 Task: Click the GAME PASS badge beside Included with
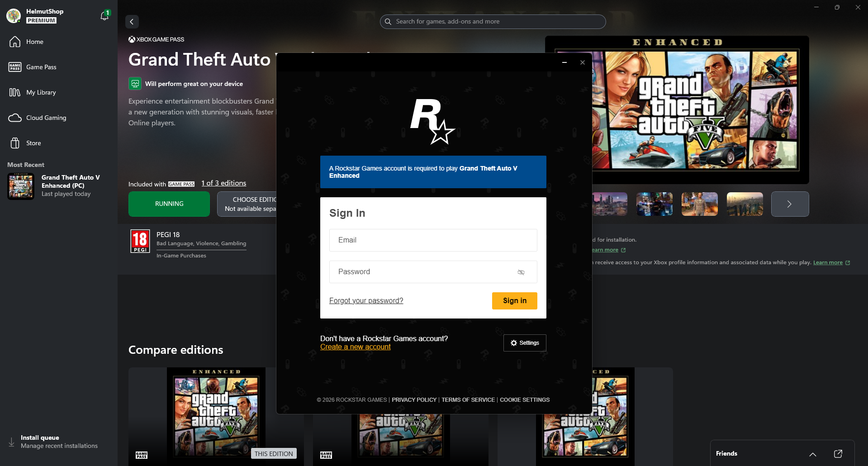click(181, 184)
